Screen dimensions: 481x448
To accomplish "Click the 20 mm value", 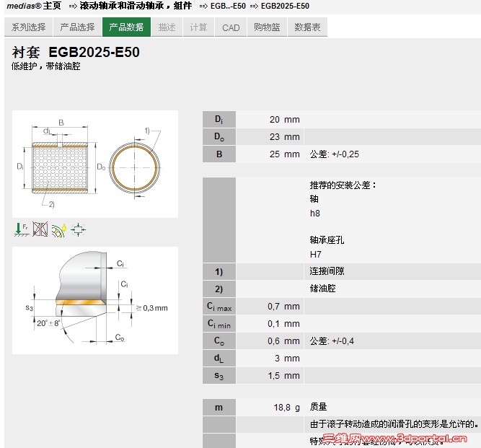I will [285, 119].
